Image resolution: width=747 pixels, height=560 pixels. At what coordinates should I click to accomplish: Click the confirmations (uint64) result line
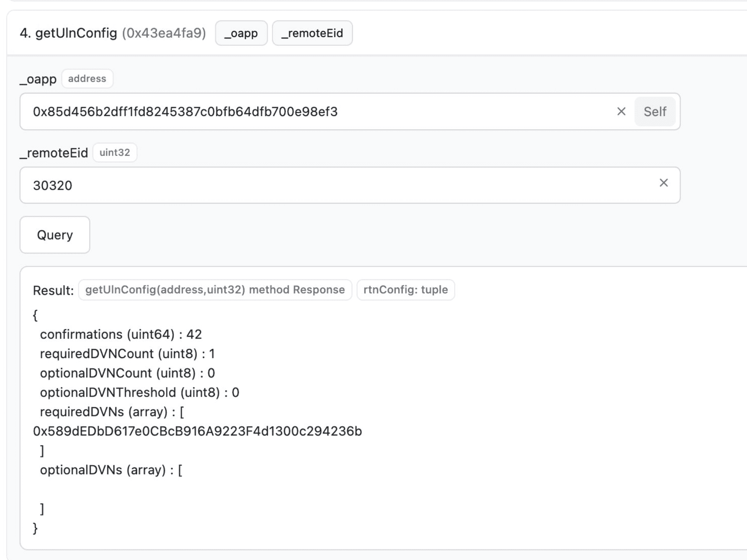coord(121,334)
